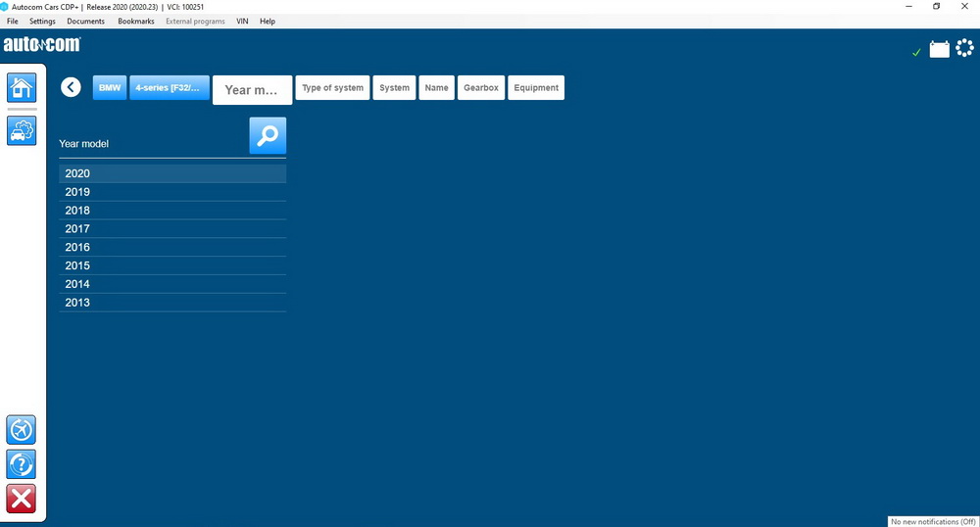This screenshot has width=980, height=527.
Task: Open the vehicle diagnostics car icon
Action: tap(21, 130)
